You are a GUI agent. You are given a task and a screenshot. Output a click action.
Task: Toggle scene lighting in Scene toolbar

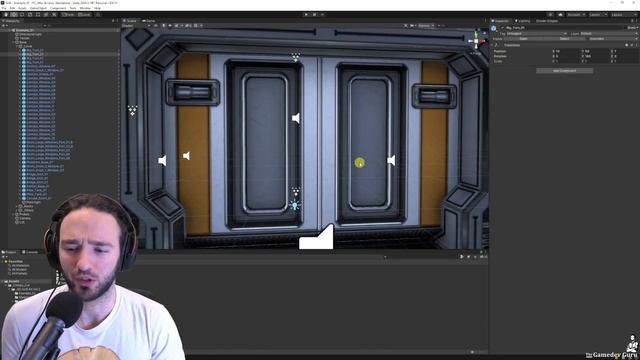coord(164,26)
